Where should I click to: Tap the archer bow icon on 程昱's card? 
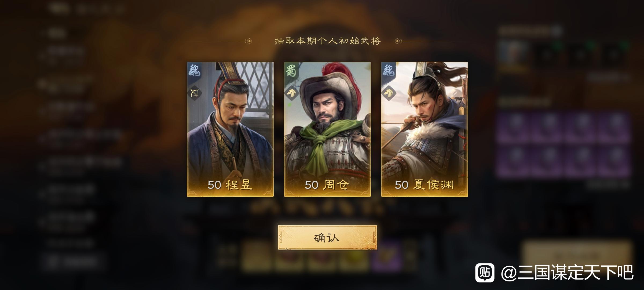195,93
